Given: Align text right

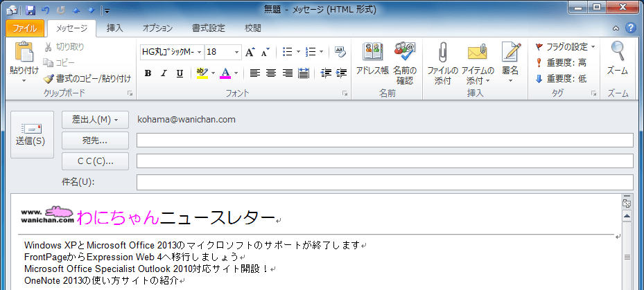Looking at the screenshot, I should (x=287, y=73).
